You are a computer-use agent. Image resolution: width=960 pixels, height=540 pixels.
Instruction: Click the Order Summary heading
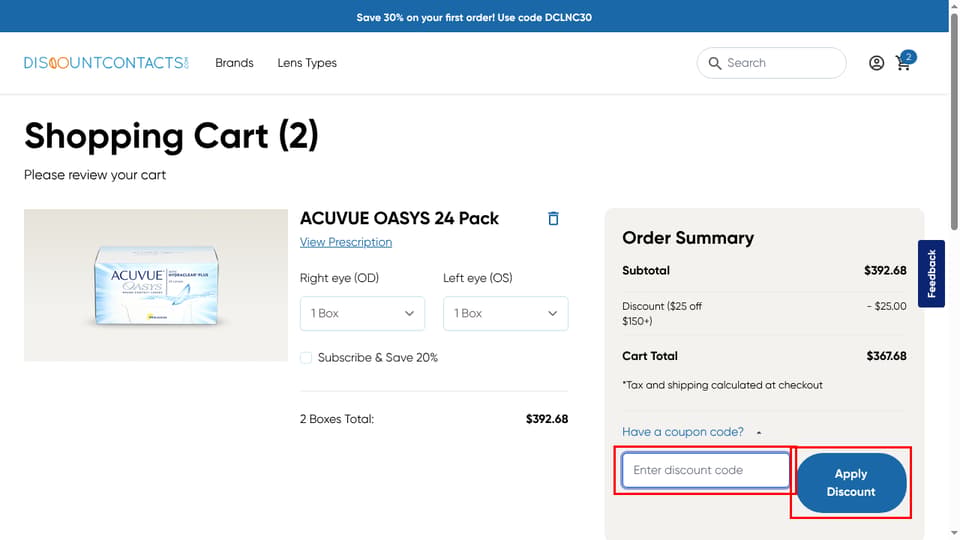(x=688, y=238)
